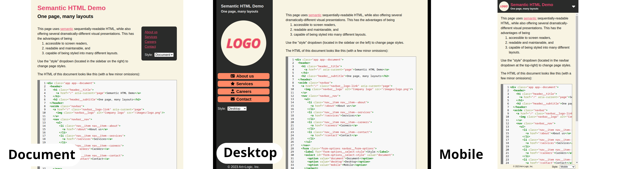Click Desktop code line 31 option Document
The width and height of the screenshot is (644, 169).
(x=340, y=158)
